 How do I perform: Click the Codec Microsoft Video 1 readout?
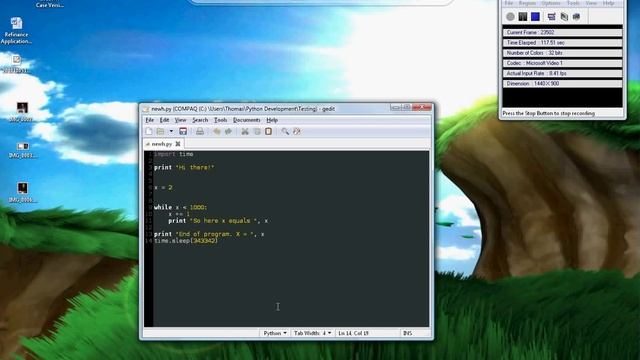(x=562, y=63)
